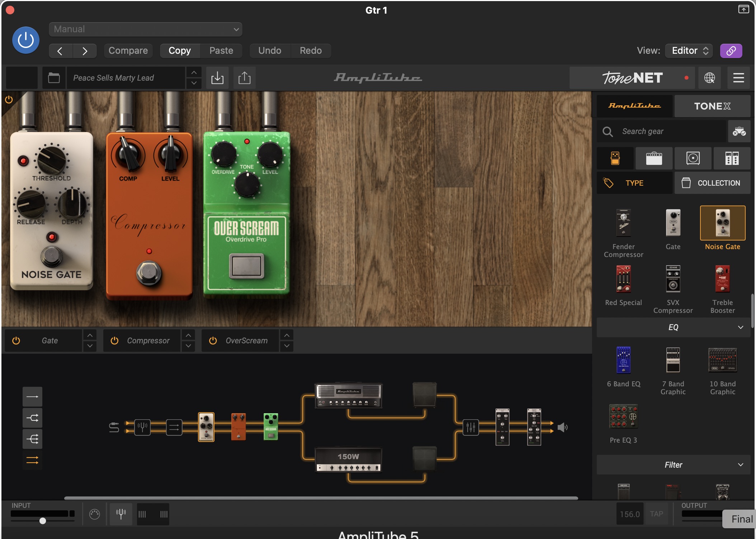756x539 pixels.
Task: Go to next preset arrow
Action: click(x=85, y=51)
